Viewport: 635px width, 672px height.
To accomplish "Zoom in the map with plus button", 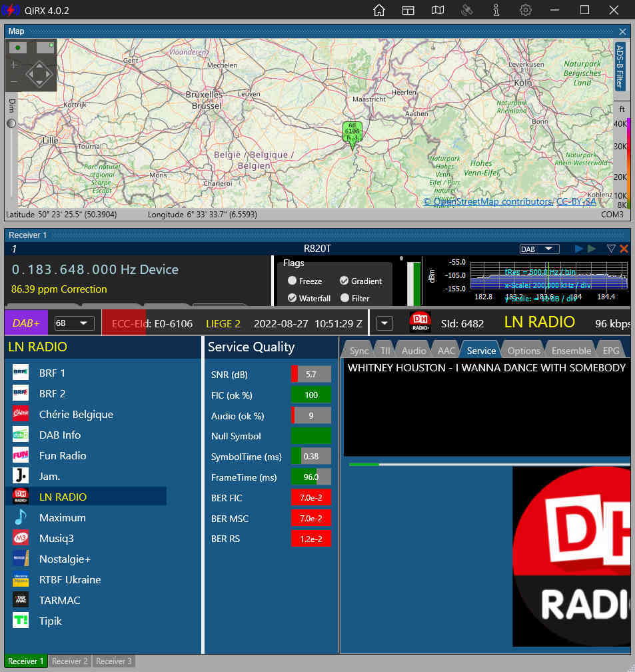I will tap(14, 65).
